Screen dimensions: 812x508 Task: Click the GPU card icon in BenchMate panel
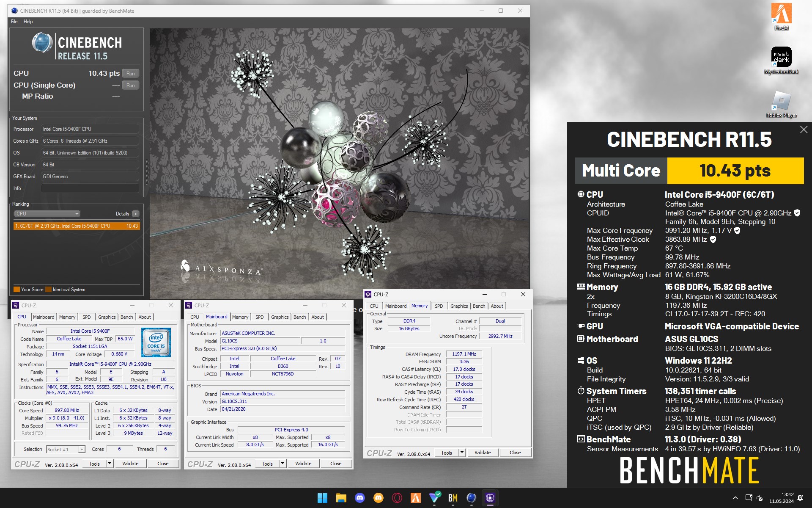(581, 326)
